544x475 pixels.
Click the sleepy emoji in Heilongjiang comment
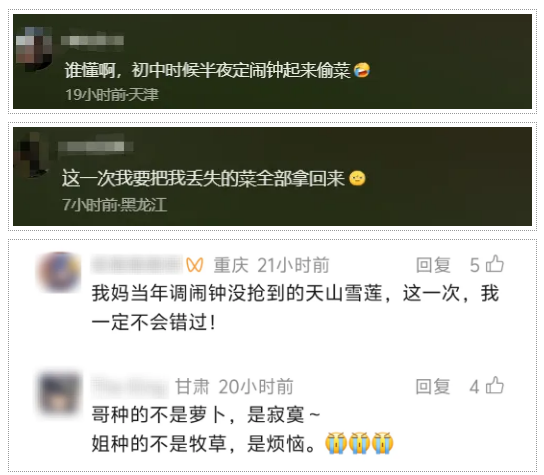click(x=357, y=178)
